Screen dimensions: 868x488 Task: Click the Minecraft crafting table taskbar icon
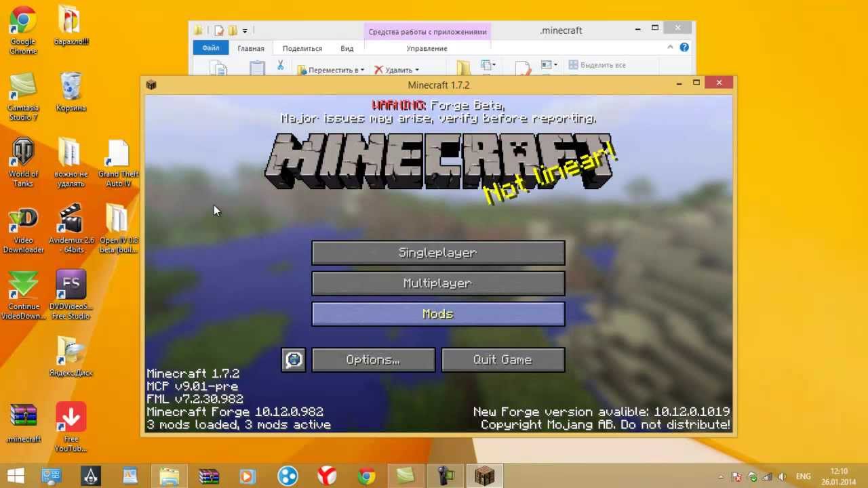(x=485, y=476)
